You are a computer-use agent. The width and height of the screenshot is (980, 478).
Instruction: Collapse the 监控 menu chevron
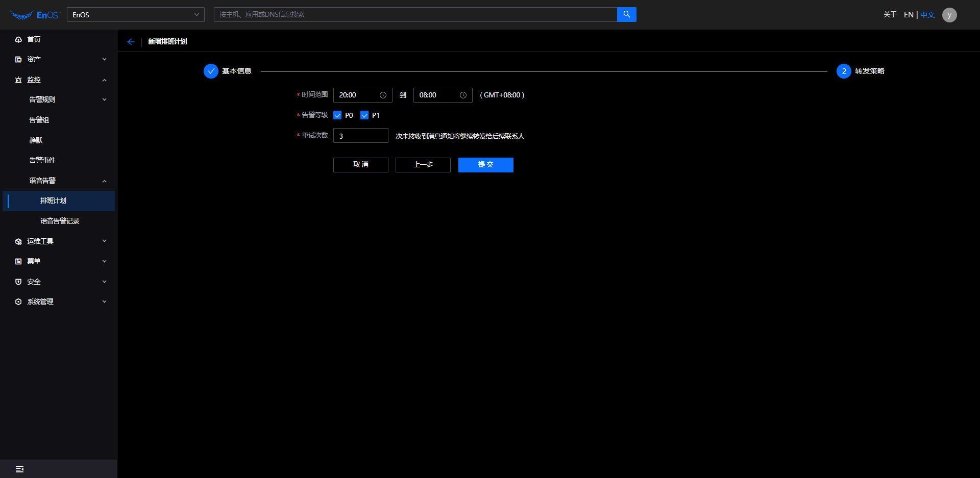click(105, 80)
